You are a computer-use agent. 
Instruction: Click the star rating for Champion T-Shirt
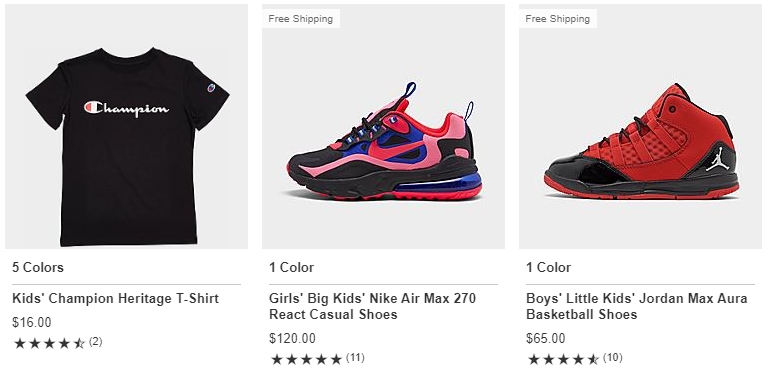[x=49, y=343]
